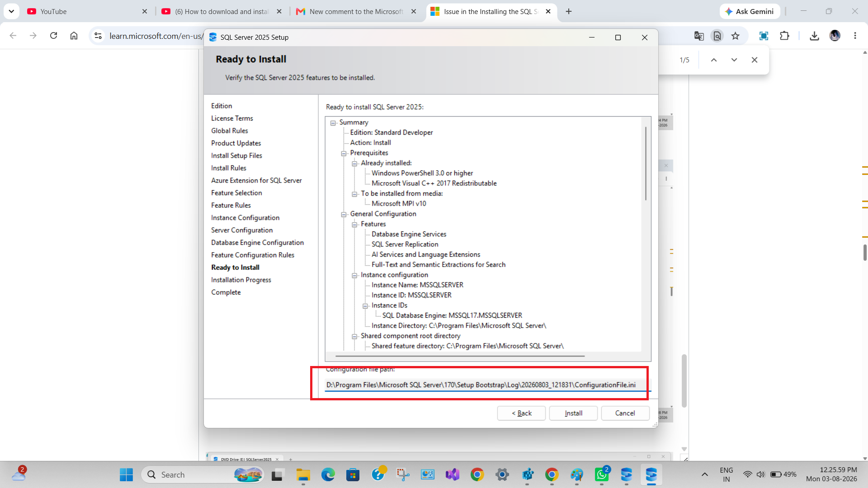
Task: Open the Wi-Fi network tray icon
Action: pos(748,475)
